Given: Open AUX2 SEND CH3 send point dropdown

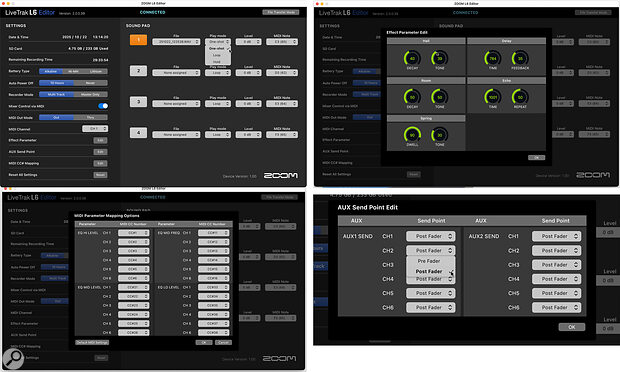Looking at the screenshot, I should point(556,264).
